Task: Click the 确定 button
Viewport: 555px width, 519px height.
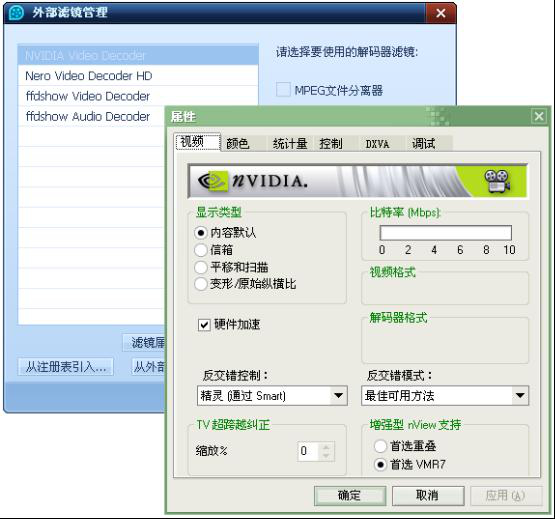Action: pos(350,495)
